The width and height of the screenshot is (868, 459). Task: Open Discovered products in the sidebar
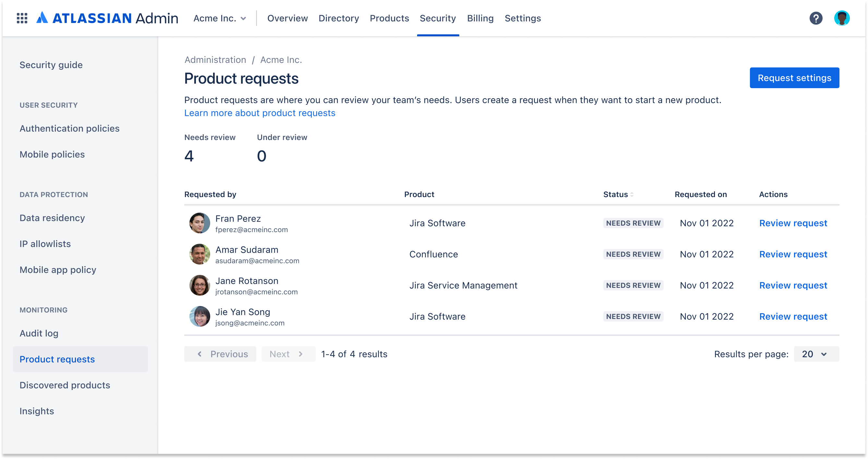coord(65,385)
